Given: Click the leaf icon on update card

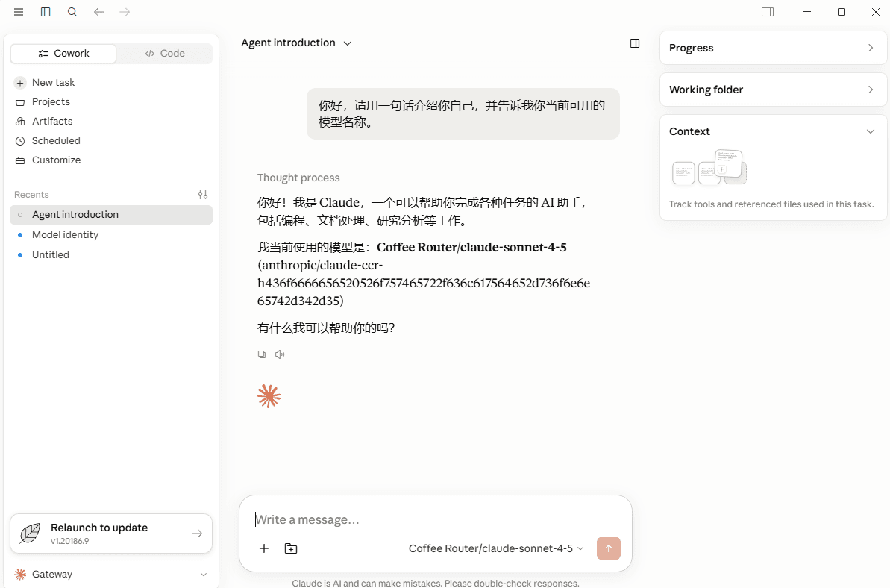Looking at the screenshot, I should coord(30,534).
